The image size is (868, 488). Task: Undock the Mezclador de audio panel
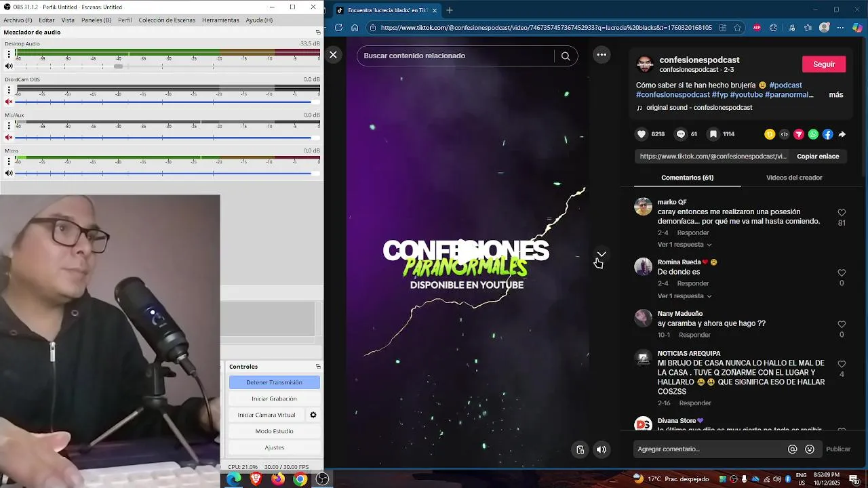click(x=318, y=32)
